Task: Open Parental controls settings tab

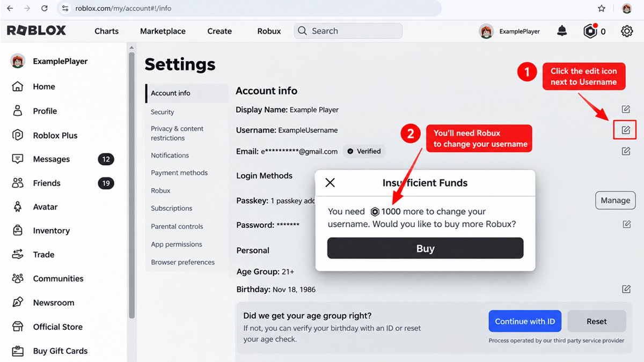Action: (177, 226)
